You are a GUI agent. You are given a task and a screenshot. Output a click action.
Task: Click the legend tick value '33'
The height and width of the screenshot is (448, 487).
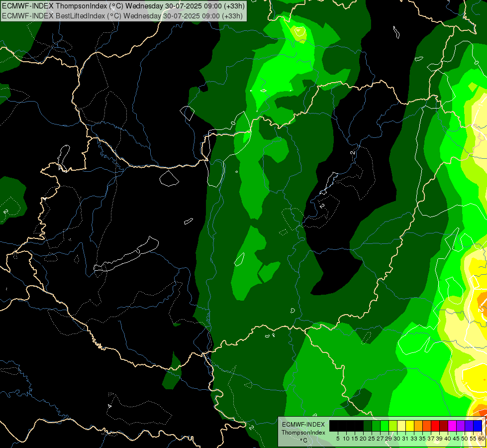click(x=414, y=439)
